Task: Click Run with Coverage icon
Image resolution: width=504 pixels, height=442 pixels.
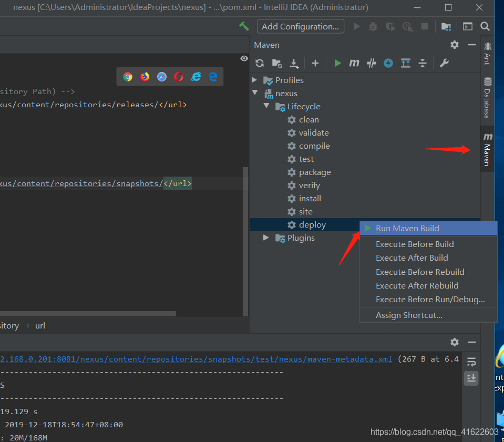Action: click(390, 26)
